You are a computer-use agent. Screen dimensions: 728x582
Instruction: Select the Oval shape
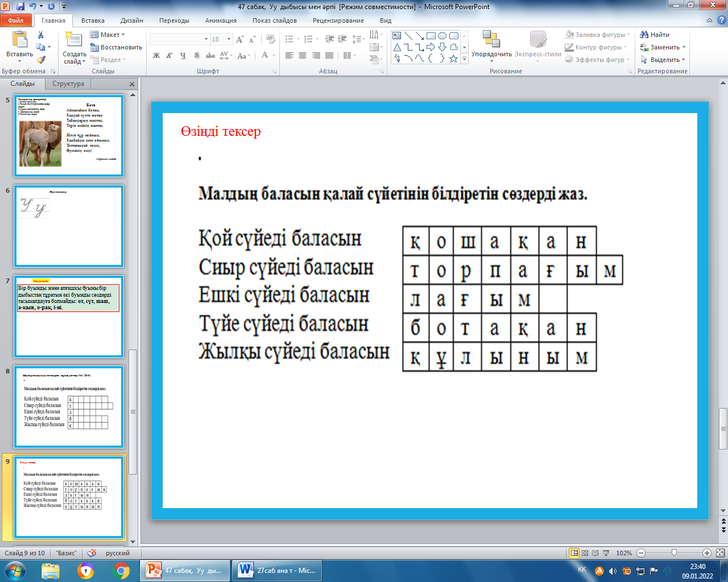[442, 36]
